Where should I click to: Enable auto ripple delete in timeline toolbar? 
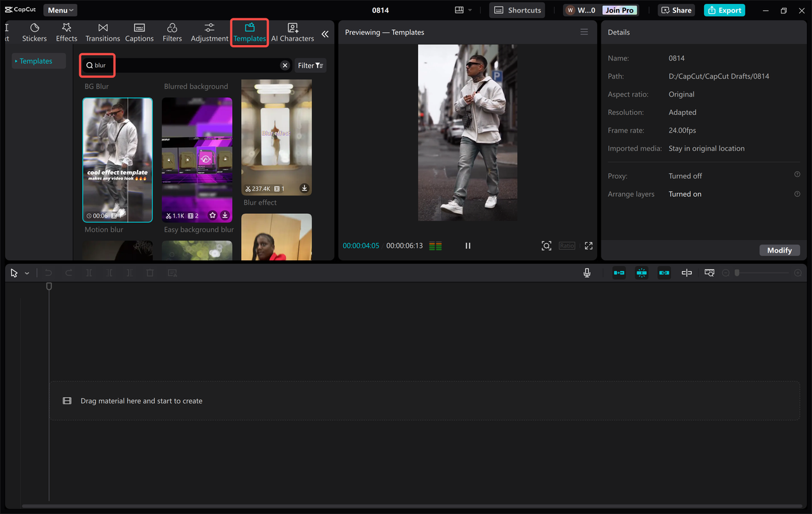tap(619, 273)
